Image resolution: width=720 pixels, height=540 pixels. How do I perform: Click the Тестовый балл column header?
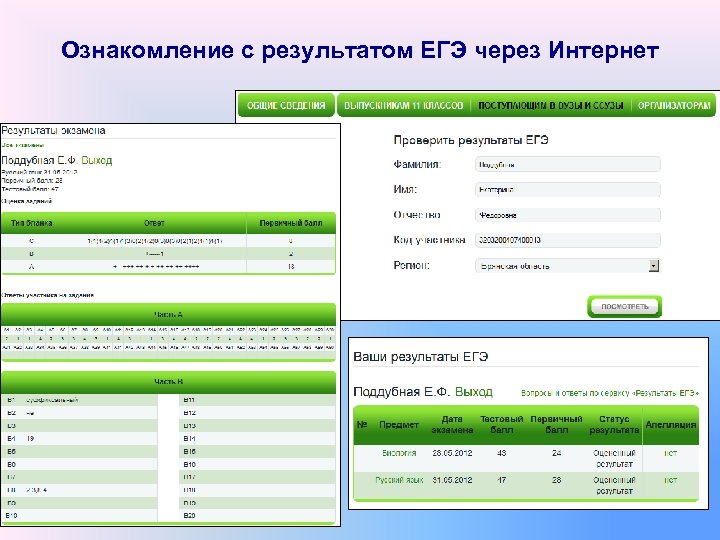tap(501, 425)
